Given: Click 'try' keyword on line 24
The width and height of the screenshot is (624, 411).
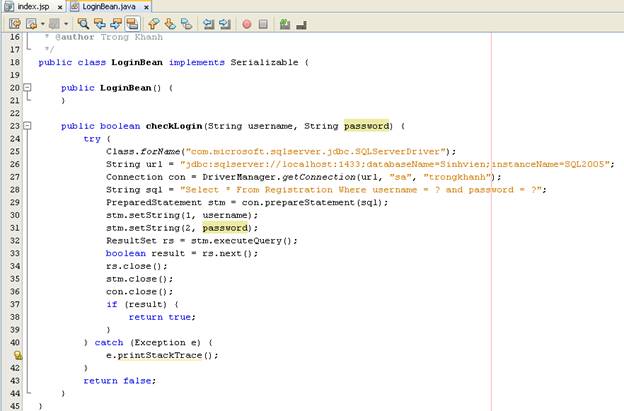Looking at the screenshot, I should (x=92, y=139).
